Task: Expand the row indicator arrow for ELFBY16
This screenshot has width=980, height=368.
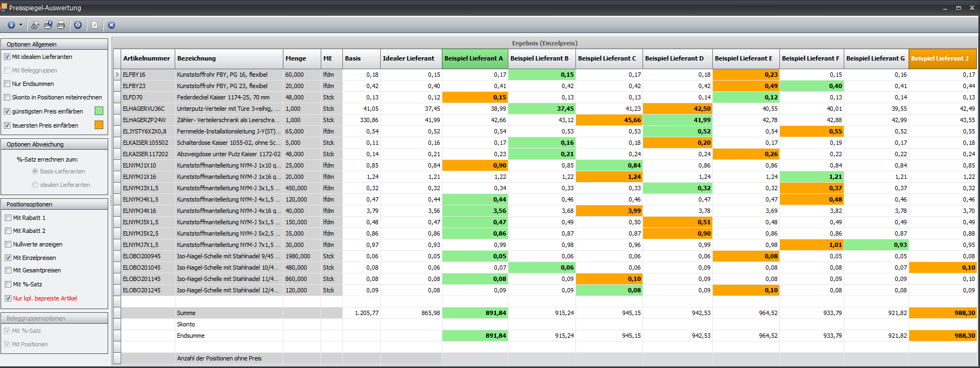Action: pyautogui.click(x=117, y=75)
